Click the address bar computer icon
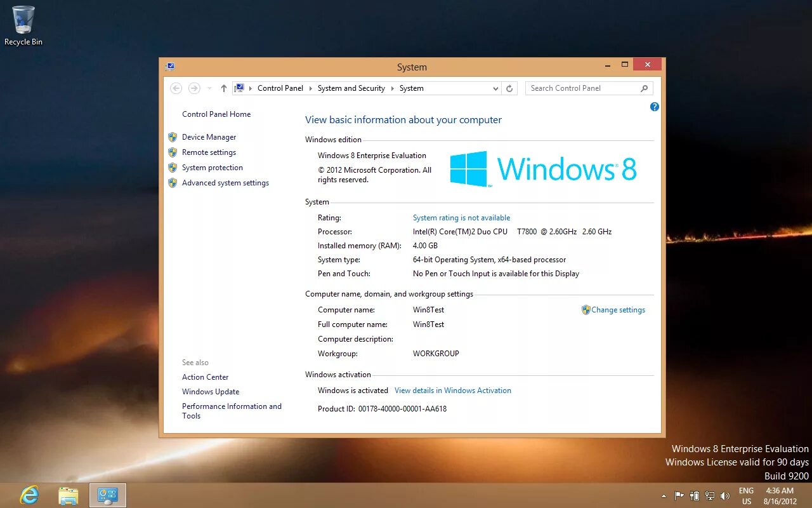 point(240,88)
